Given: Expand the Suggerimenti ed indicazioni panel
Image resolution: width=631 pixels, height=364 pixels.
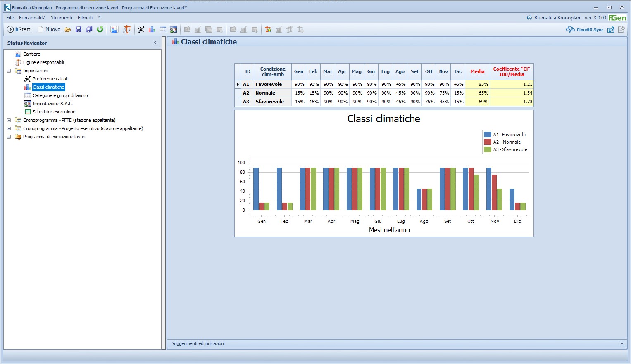Looking at the screenshot, I should point(622,343).
